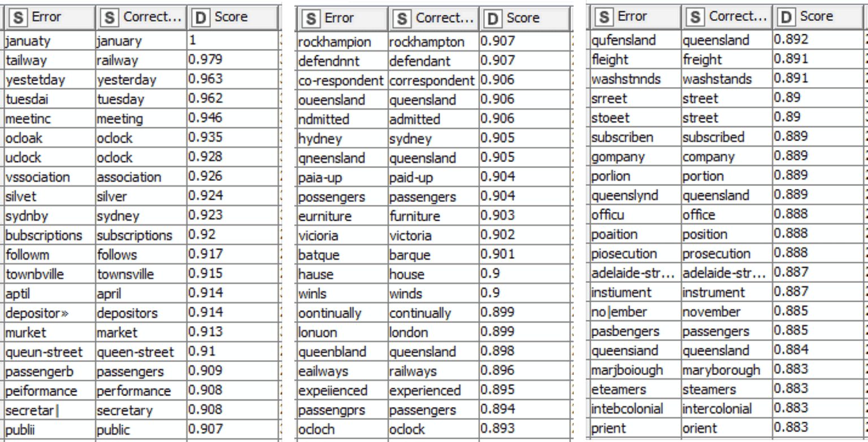This screenshot has height=442, width=868.
Task: Select the 'tuesday' correction cell
Action: [x=141, y=99]
